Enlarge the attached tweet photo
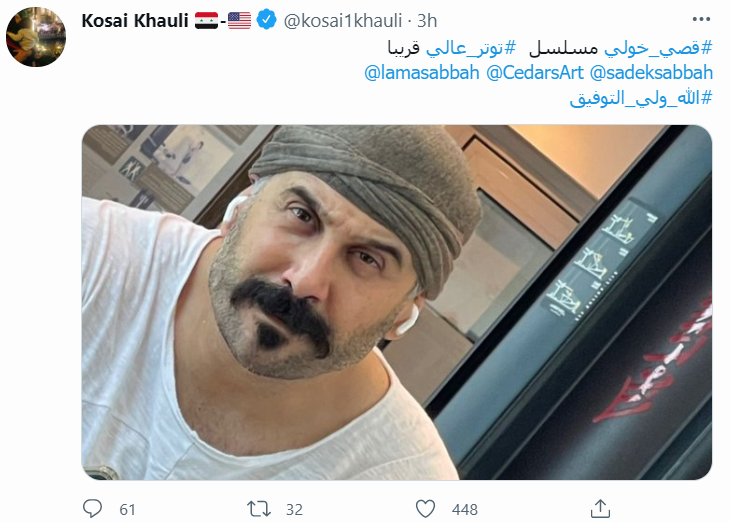Viewport: 730px width, 522px height. coord(397,302)
